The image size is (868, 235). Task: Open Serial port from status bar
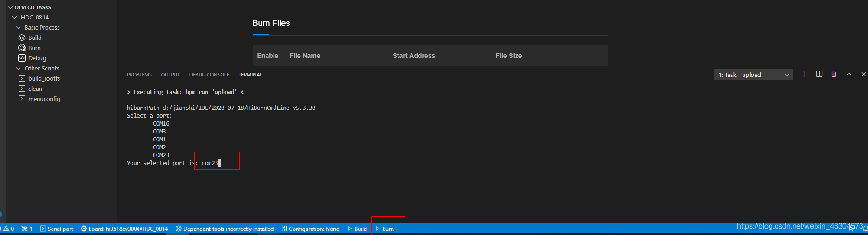57,229
